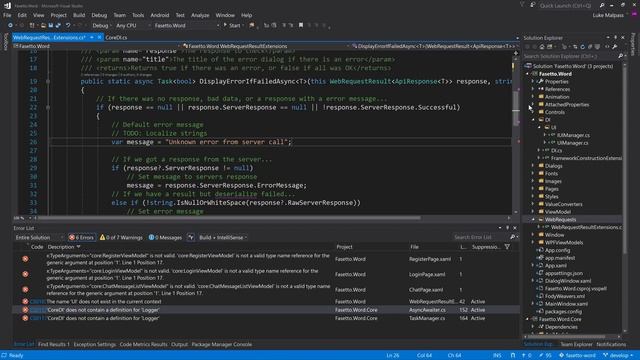This screenshot has width=640, height=360.
Task: Click the Error List search magnifier icon
Action: [x=512, y=237]
